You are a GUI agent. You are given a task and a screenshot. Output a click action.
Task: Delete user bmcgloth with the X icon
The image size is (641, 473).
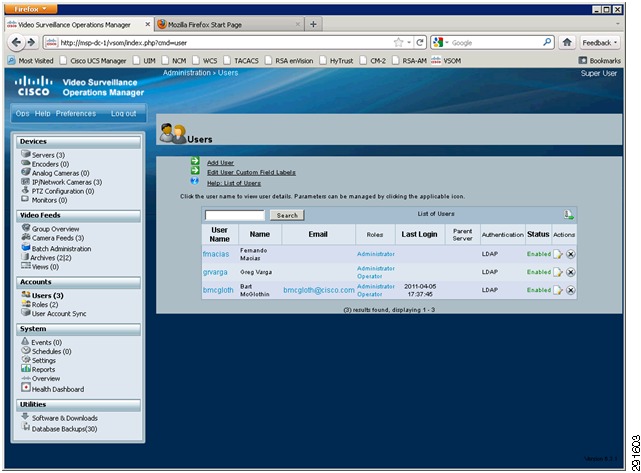(571, 290)
